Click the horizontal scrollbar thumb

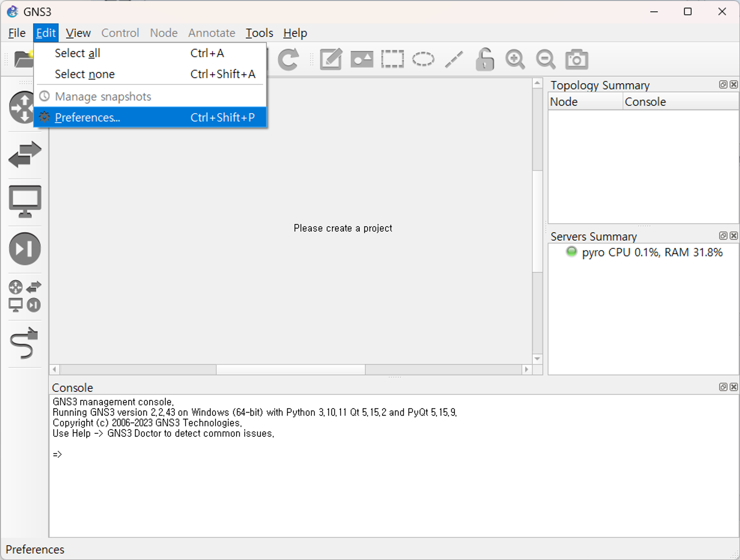[x=291, y=370]
